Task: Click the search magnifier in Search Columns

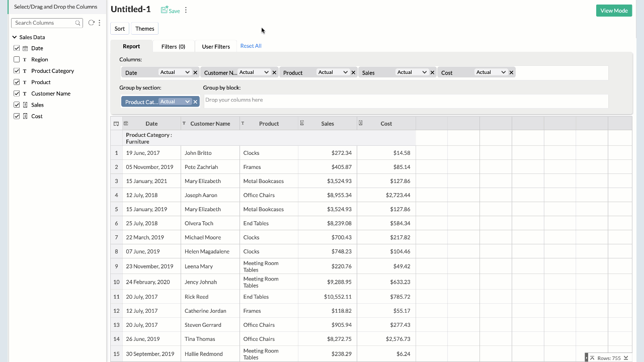Action: [x=78, y=23]
